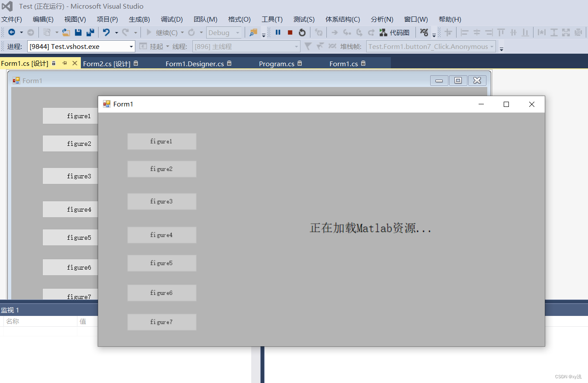Click figure7 button in running Form1 window
The width and height of the screenshot is (588, 383).
point(162,322)
